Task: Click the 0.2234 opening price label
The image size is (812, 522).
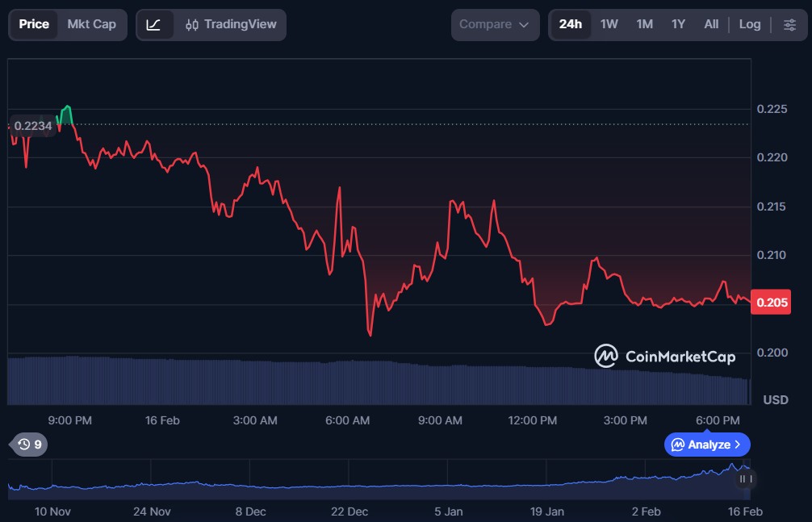Action: point(32,125)
